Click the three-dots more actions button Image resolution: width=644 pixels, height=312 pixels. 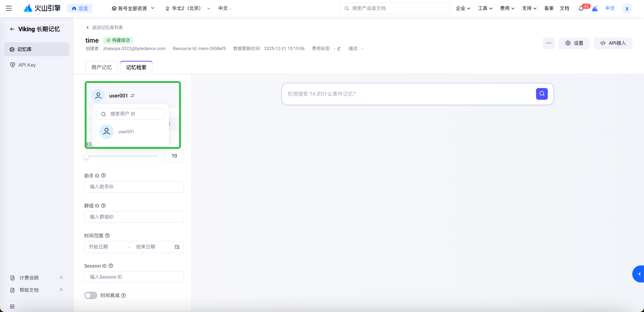[548, 43]
